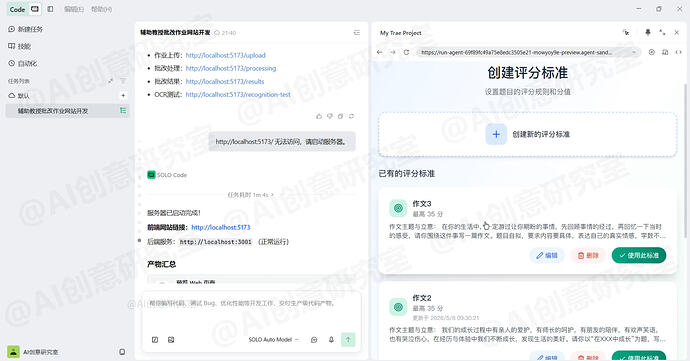Select the SOLO Code agent label
This screenshot has width=690, height=361.
(x=167, y=175)
